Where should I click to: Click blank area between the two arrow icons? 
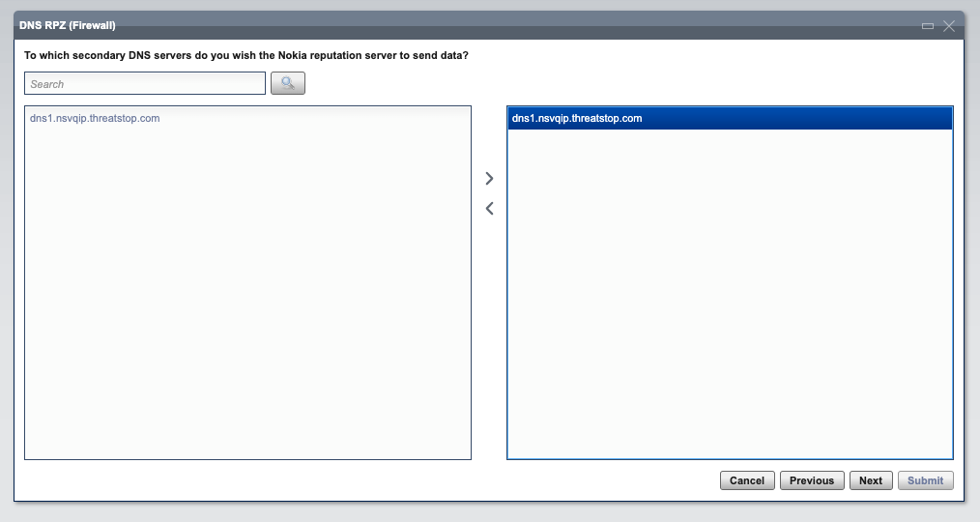(489, 193)
